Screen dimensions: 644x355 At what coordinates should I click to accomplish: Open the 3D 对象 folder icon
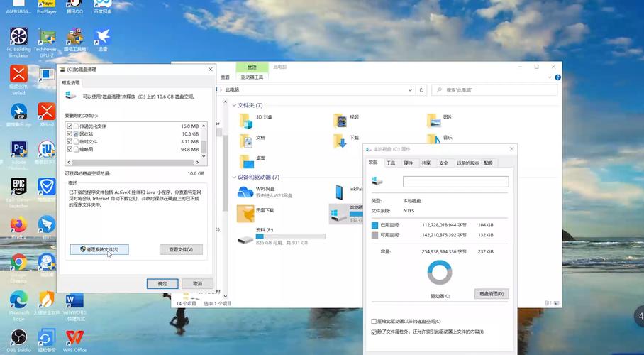click(245, 121)
